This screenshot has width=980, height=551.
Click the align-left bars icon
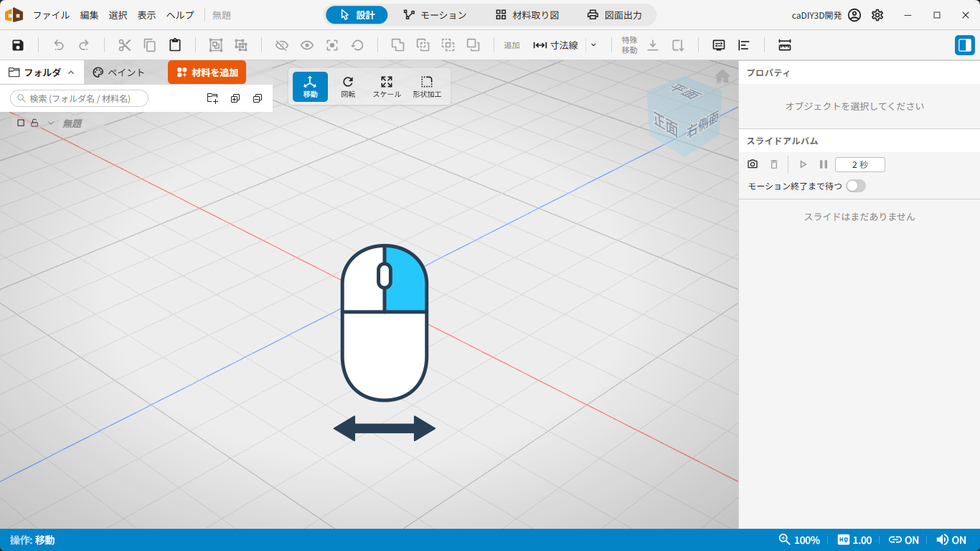click(x=744, y=45)
